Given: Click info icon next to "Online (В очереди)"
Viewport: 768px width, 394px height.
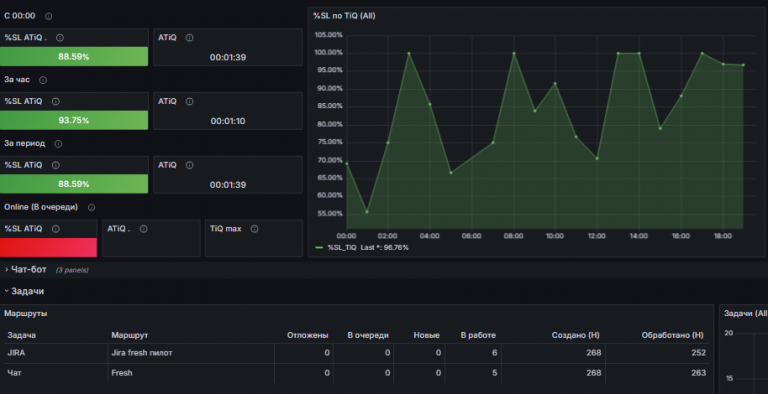Looking at the screenshot, I should click(92, 207).
